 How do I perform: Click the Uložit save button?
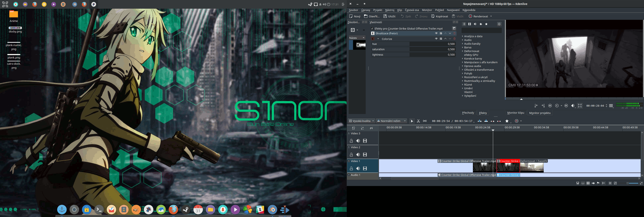coord(389,17)
